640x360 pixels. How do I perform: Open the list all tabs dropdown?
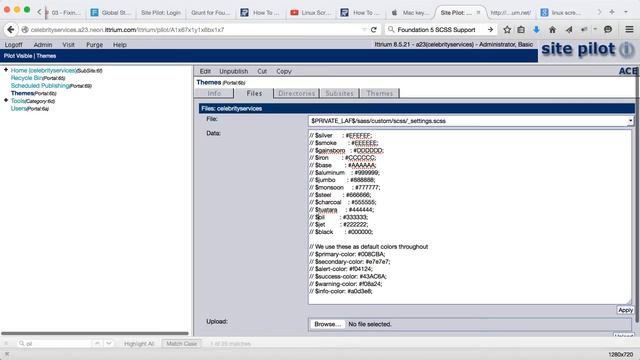[626, 12]
